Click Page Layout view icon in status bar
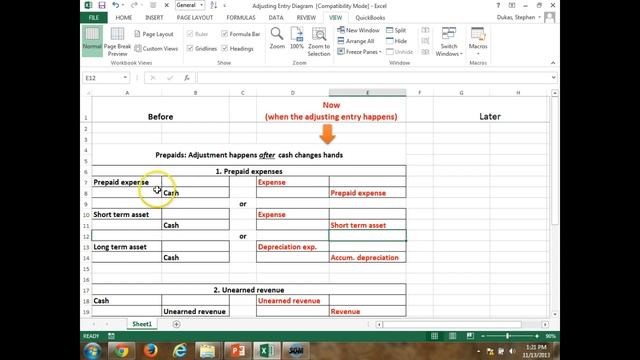 tap(452, 336)
